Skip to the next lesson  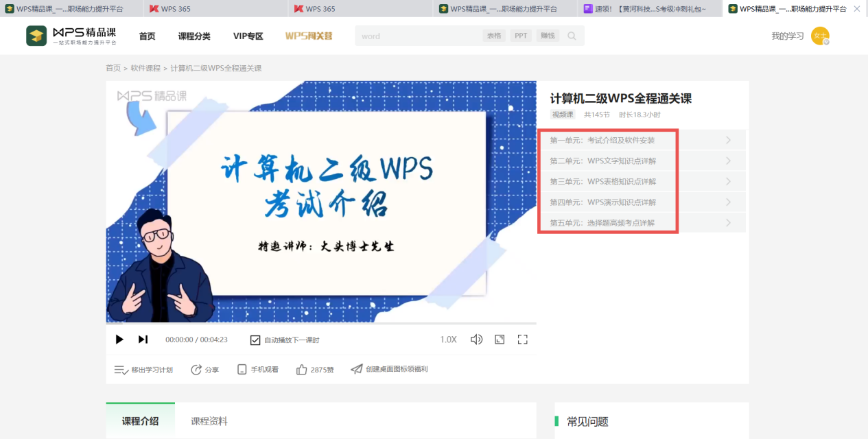143,340
